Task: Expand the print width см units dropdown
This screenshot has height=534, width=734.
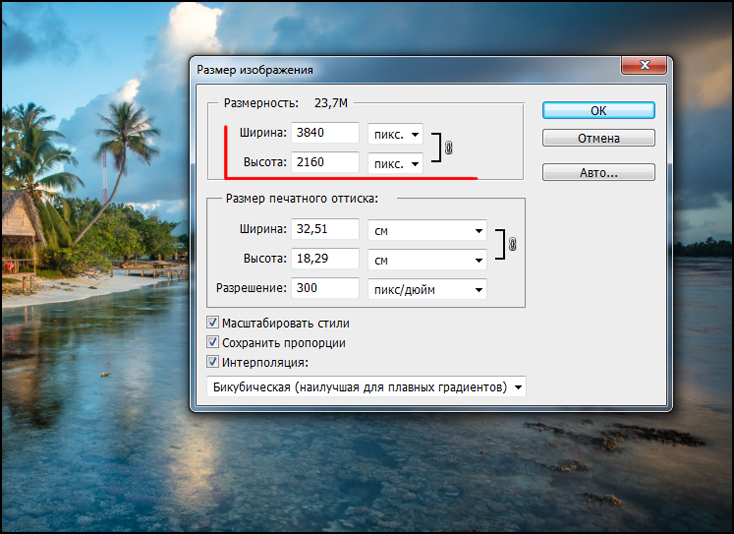Action: [427, 231]
